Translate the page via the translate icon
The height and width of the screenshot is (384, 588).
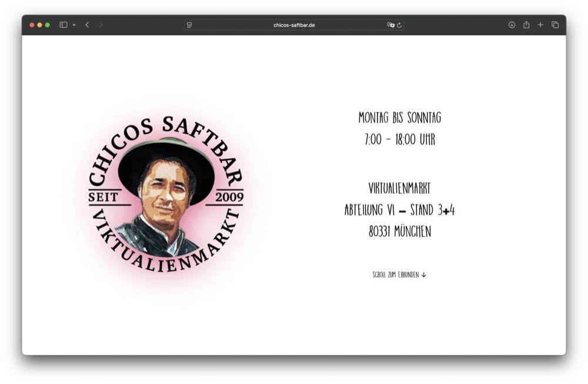390,25
